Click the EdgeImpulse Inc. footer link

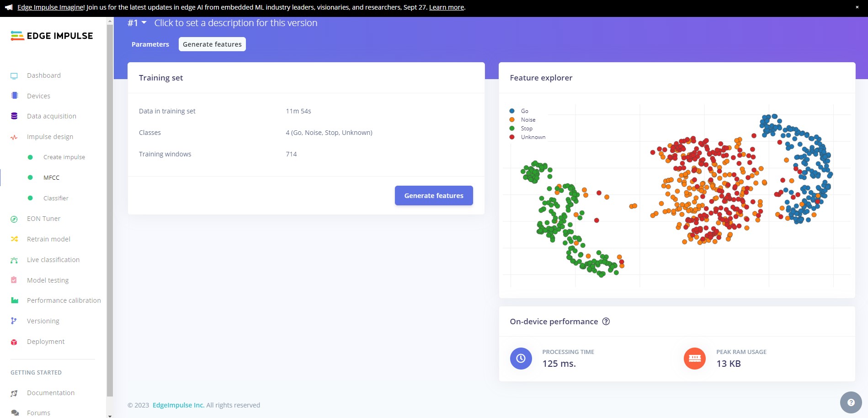coord(178,405)
